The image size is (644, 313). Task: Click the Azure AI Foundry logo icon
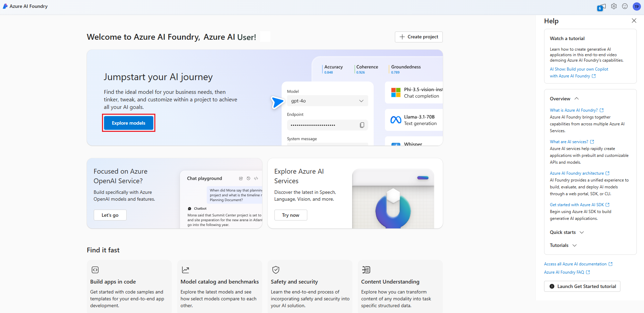pyautogui.click(x=5, y=6)
